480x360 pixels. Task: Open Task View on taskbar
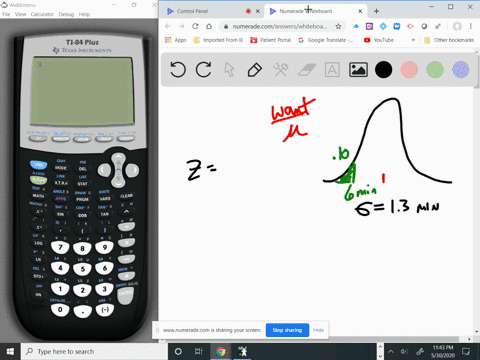click(x=199, y=351)
